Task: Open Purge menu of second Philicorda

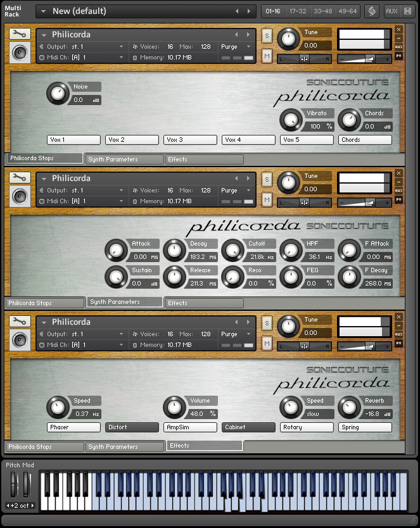Action: 236,191
